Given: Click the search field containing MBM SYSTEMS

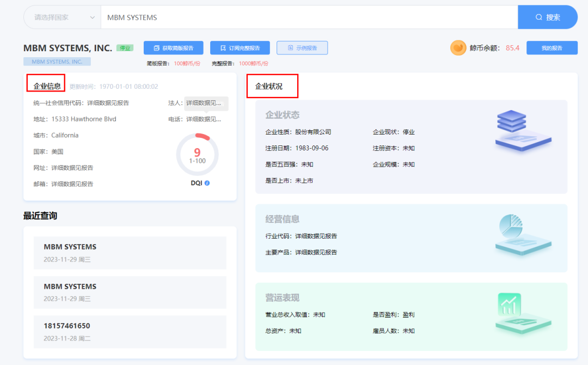Looking at the screenshot, I should point(309,17).
